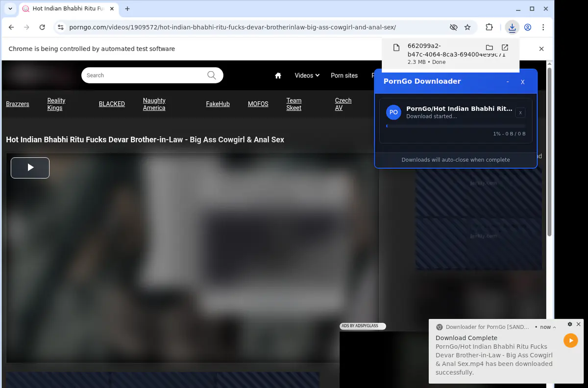Image resolution: width=588 pixels, height=388 pixels.
Task: Open the MOFOS link
Action: click(258, 104)
